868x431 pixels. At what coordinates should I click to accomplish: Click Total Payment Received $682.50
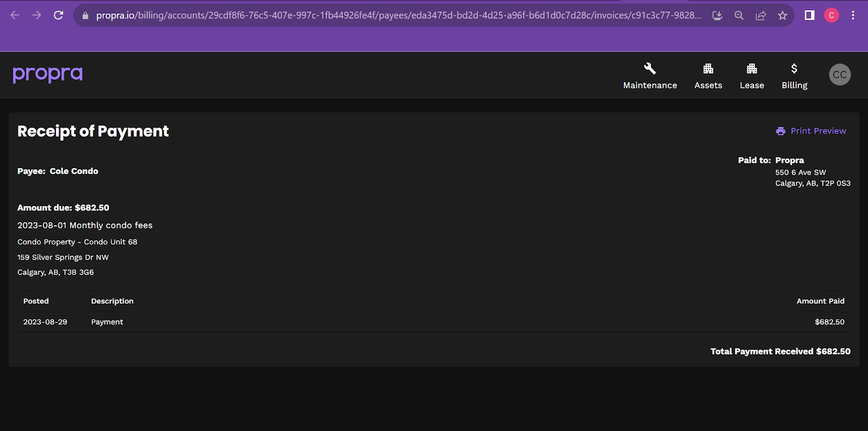pos(780,351)
